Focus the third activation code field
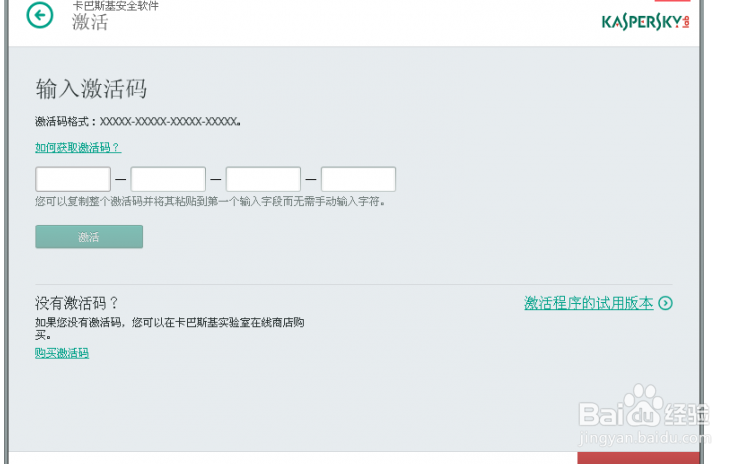This screenshot has width=754, height=464. click(x=264, y=179)
